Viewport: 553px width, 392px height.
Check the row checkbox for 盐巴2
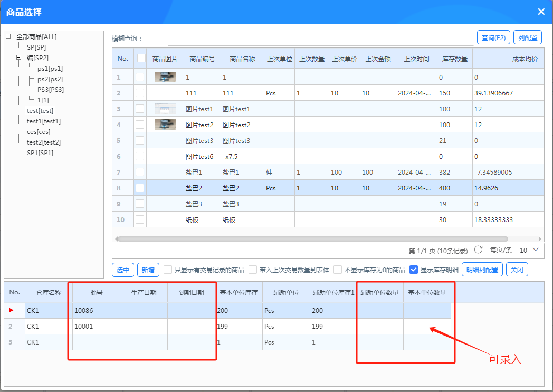pyautogui.click(x=140, y=188)
